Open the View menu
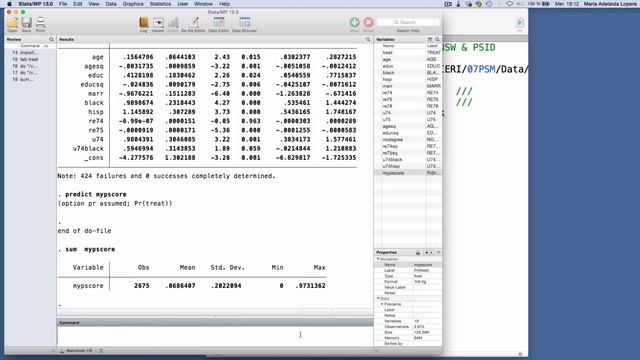The height and width of the screenshot is (360, 640). 94,4
